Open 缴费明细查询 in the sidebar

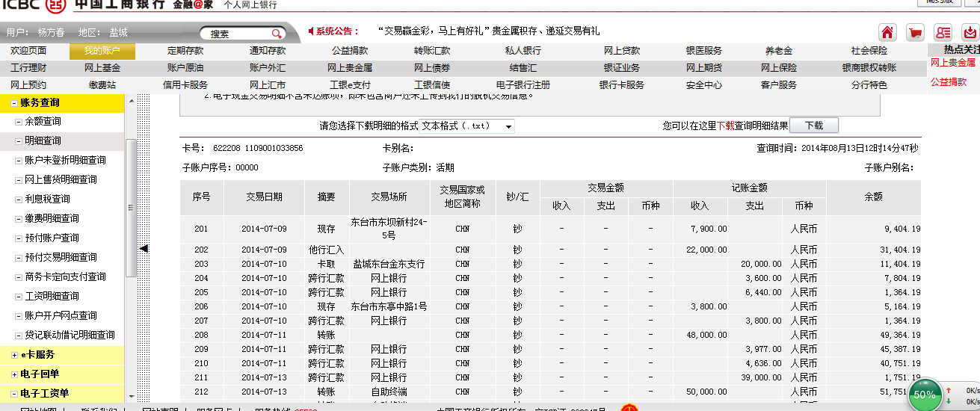pyautogui.click(x=52, y=218)
